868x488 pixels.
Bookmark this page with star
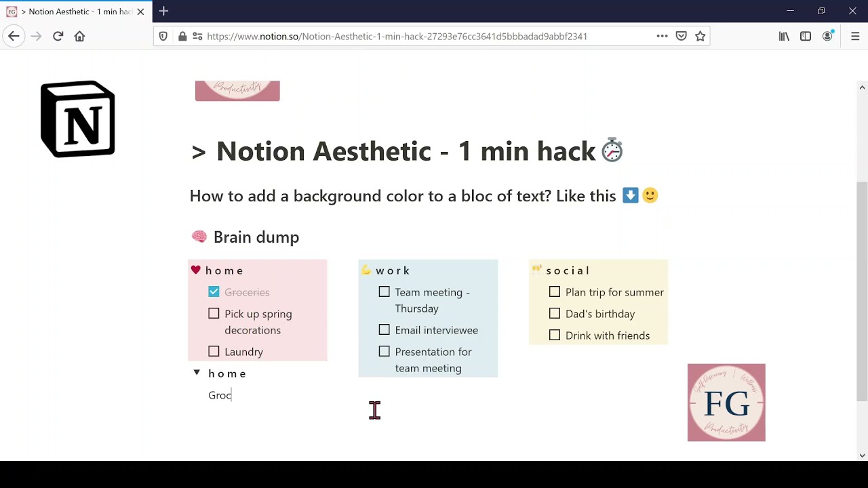click(x=701, y=36)
